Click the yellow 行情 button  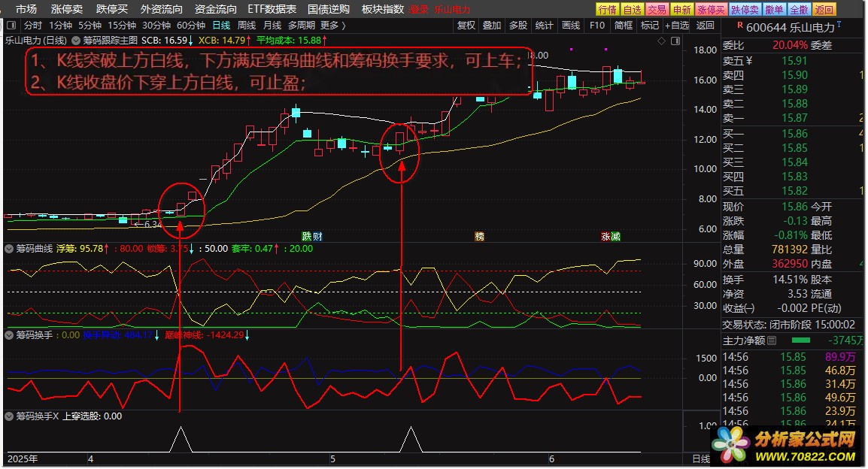[607, 10]
